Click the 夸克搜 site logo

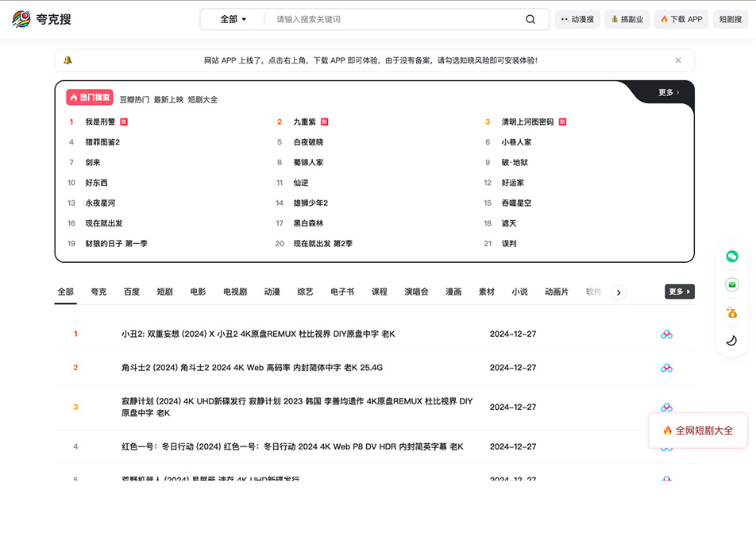click(x=41, y=19)
